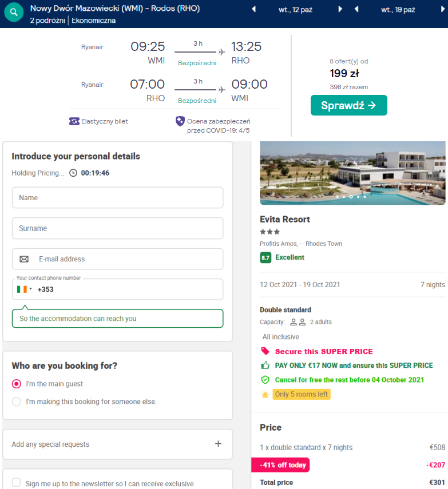Screen dimensions: 448x489
Task: Focus the Surname field
Action: [118, 228]
